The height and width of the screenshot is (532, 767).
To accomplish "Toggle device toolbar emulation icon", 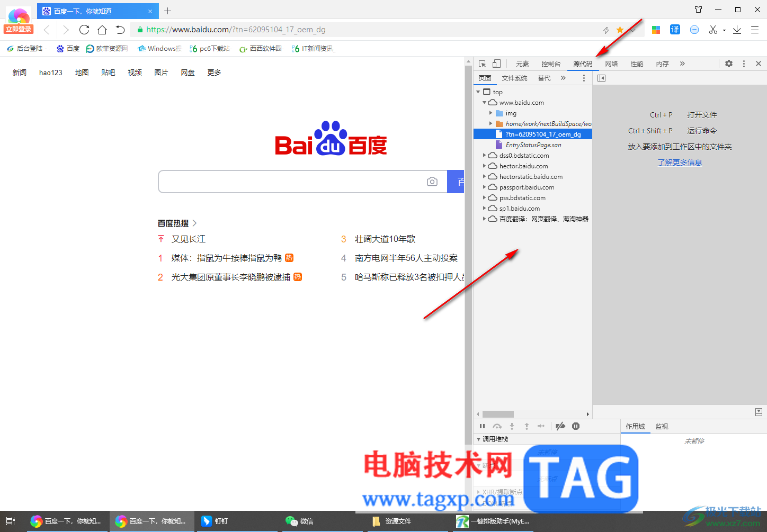I will coord(496,64).
